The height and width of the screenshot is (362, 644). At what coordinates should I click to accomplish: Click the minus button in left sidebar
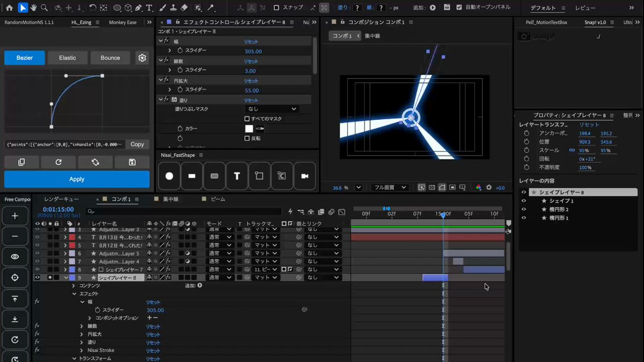point(14,236)
